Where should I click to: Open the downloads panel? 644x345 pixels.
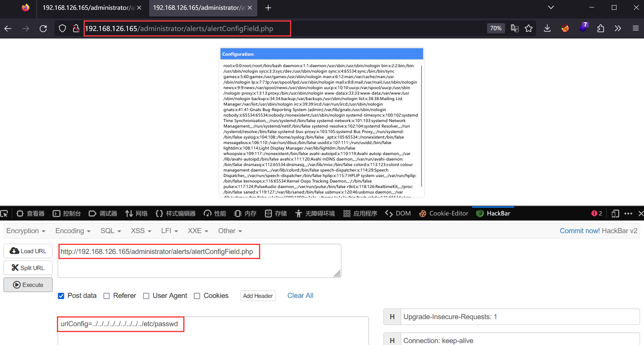pos(547,28)
